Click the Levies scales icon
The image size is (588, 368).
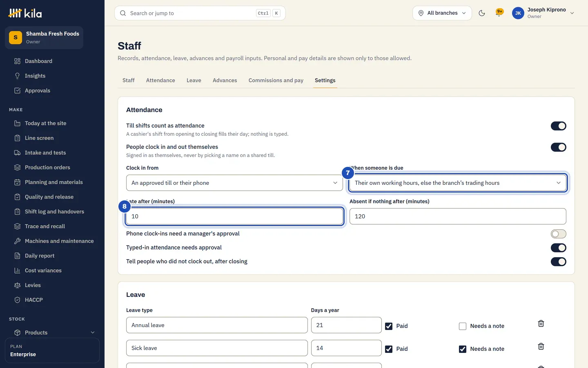click(x=17, y=285)
